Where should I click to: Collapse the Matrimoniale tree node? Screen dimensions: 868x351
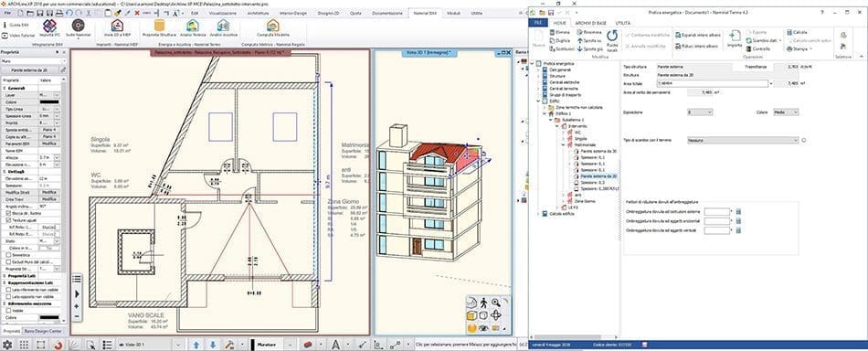563,145
